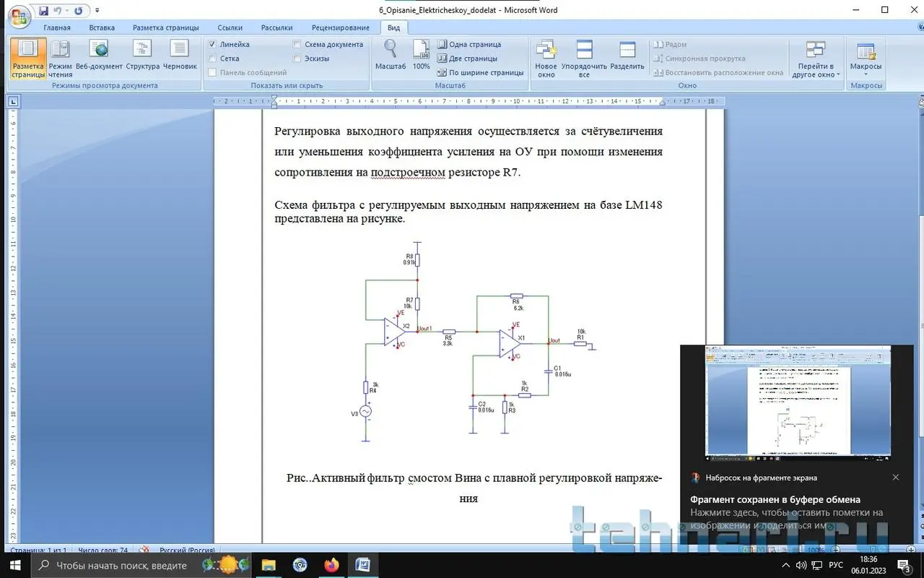Open Quick Access Toolbar customize arrow
The height and width of the screenshot is (578, 924).
[97, 11]
